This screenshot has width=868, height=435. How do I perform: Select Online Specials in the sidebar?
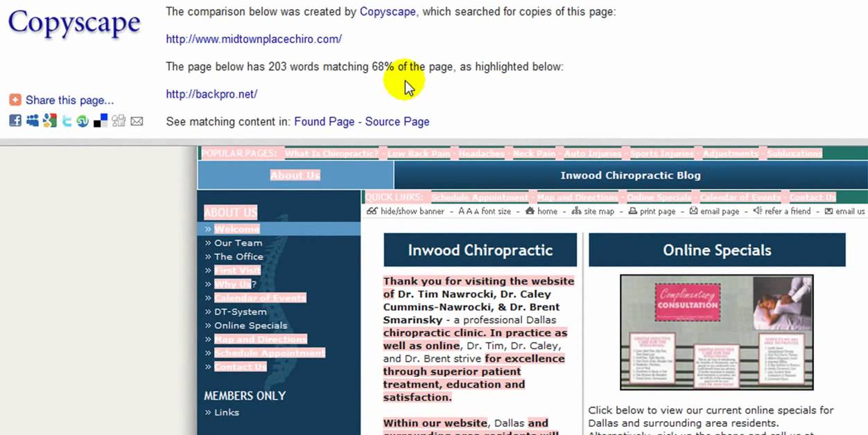(x=250, y=326)
